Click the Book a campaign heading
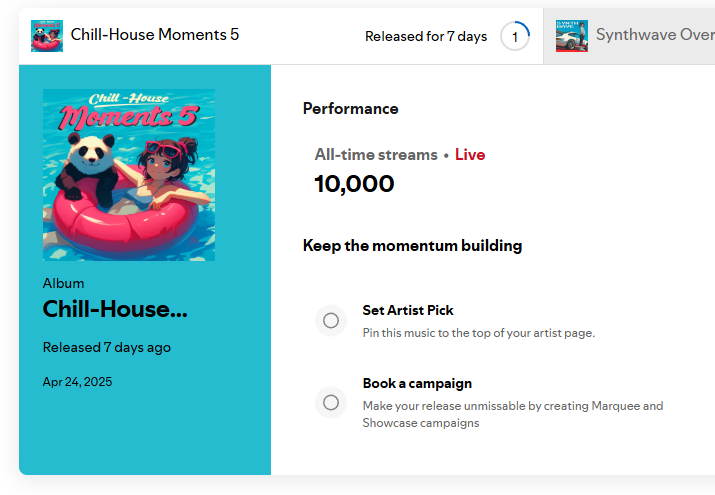 tap(417, 383)
